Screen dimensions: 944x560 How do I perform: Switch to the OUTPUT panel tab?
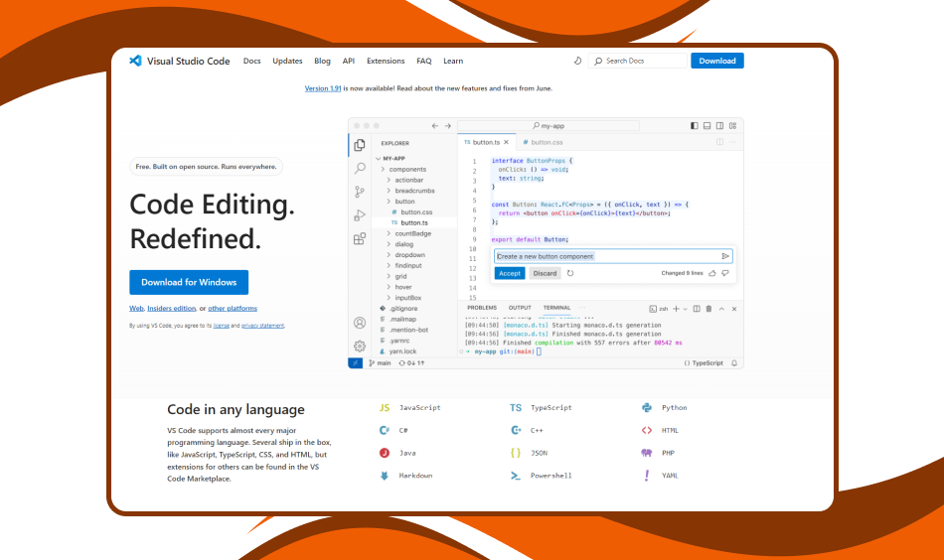[x=520, y=308]
